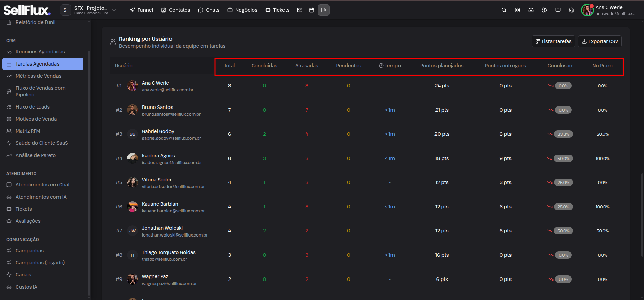Click Isadora Agnes user avatar
644x300 pixels.
tap(132, 158)
